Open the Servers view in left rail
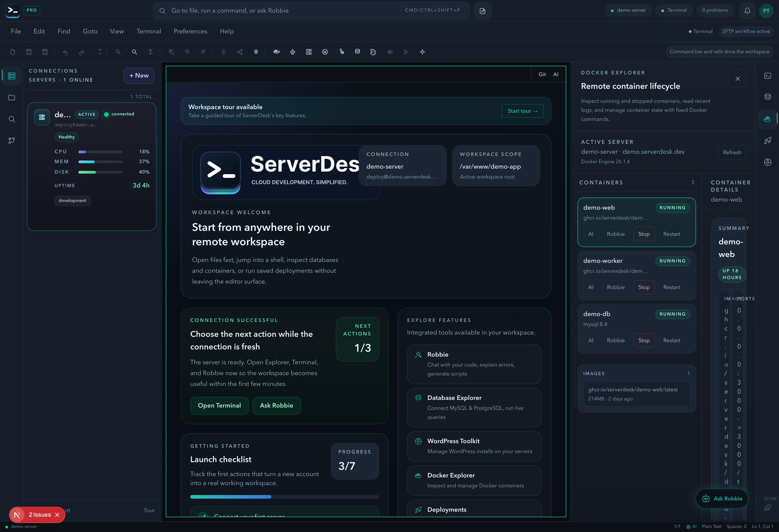The image size is (779, 532). click(x=12, y=76)
